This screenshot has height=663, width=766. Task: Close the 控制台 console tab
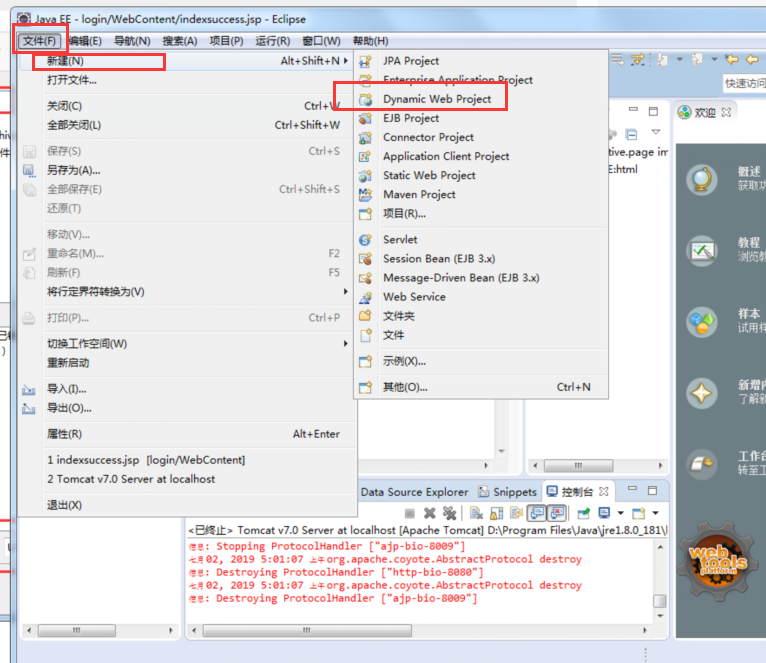[604, 492]
